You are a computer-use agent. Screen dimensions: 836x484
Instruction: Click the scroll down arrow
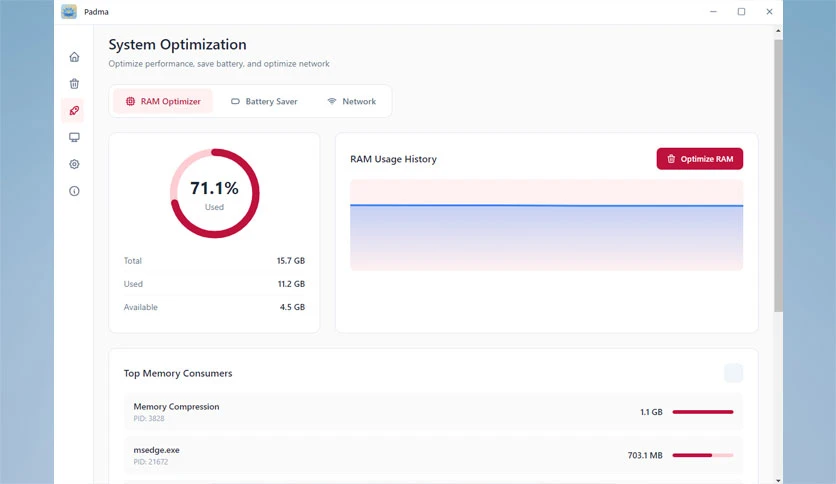click(778, 480)
